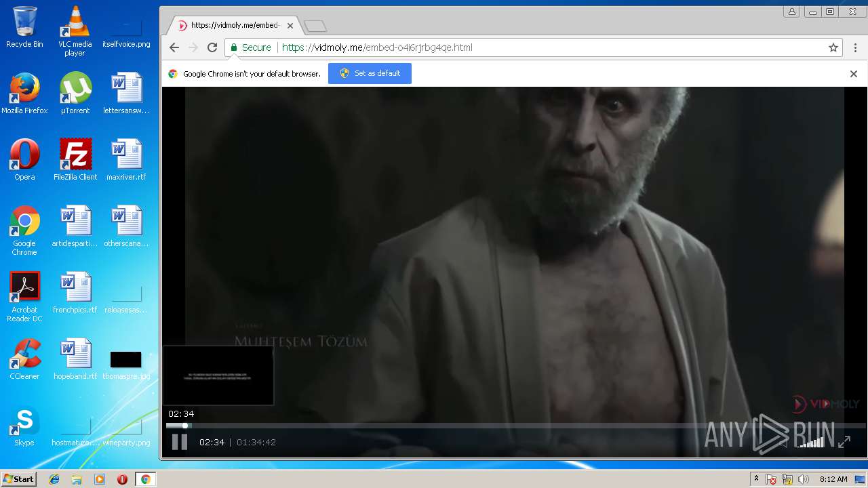Pause the video playback
The image size is (868, 488).
pyautogui.click(x=180, y=442)
